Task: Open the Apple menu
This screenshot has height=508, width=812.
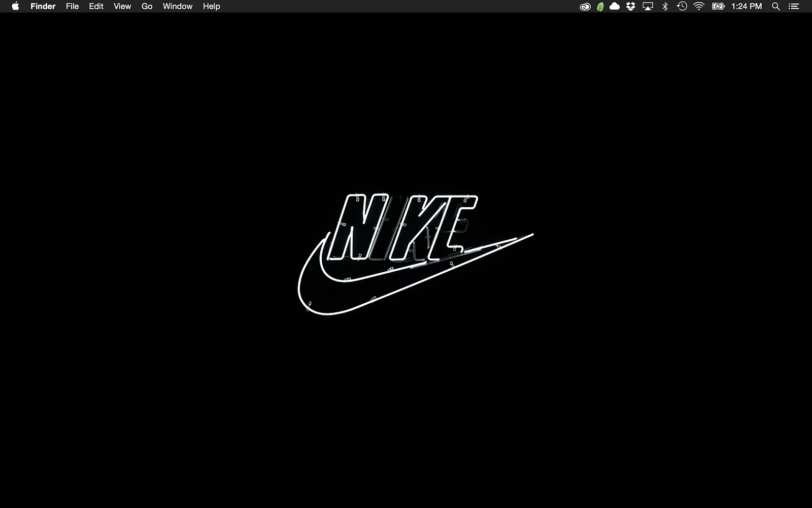Action: (15, 6)
